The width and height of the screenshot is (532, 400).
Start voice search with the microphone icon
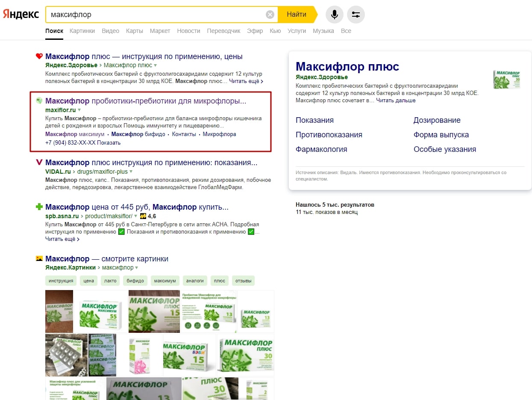tap(335, 15)
